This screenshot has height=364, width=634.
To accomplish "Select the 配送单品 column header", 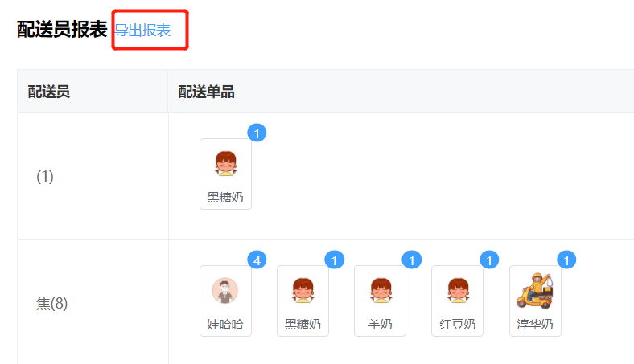I will pyautogui.click(x=401, y=92).
